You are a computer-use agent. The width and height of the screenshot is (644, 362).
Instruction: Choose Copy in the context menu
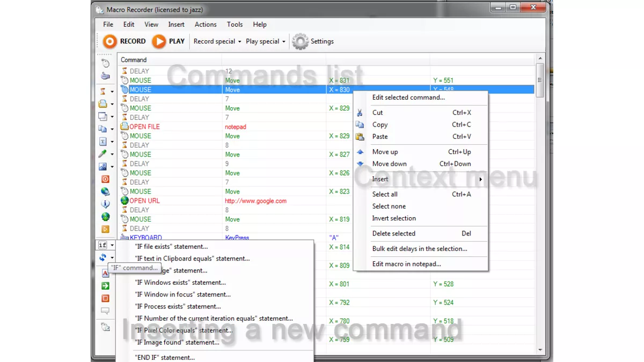[x=420, y=124]
